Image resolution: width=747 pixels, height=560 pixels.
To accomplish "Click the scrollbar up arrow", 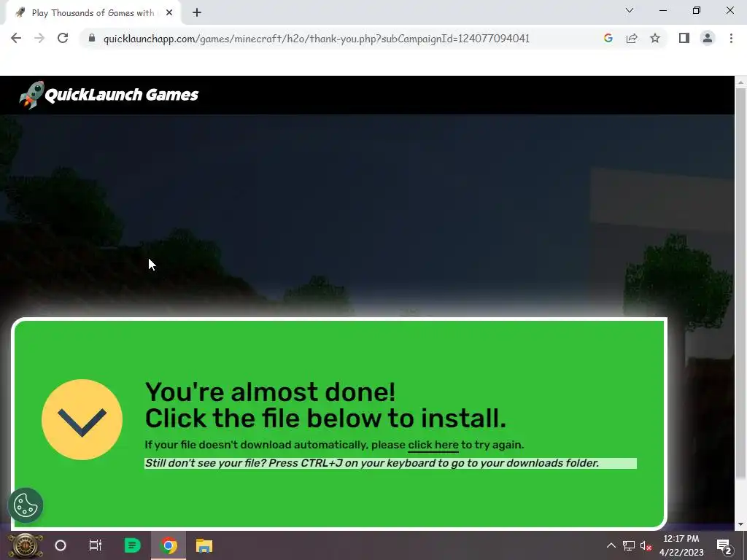I will tap(740, 82).
